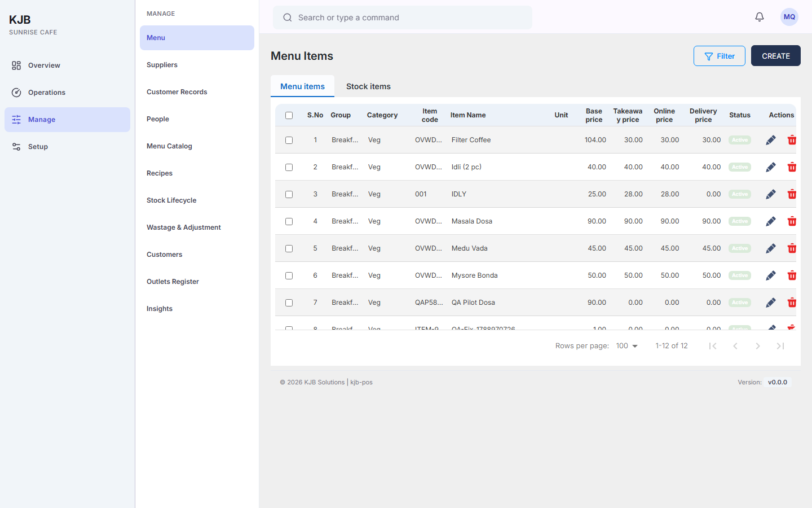Check the Masala Dosa row checkbox

(x=289, y=221)
